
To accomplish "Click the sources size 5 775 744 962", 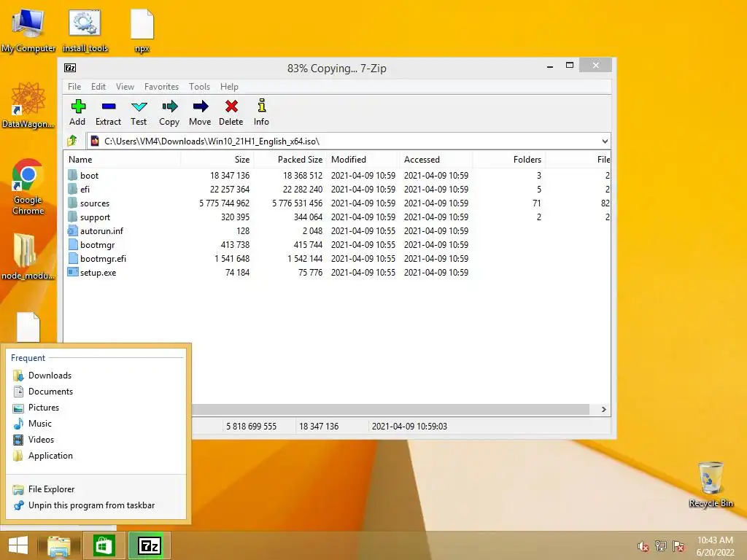I will (x=225, y=203).
